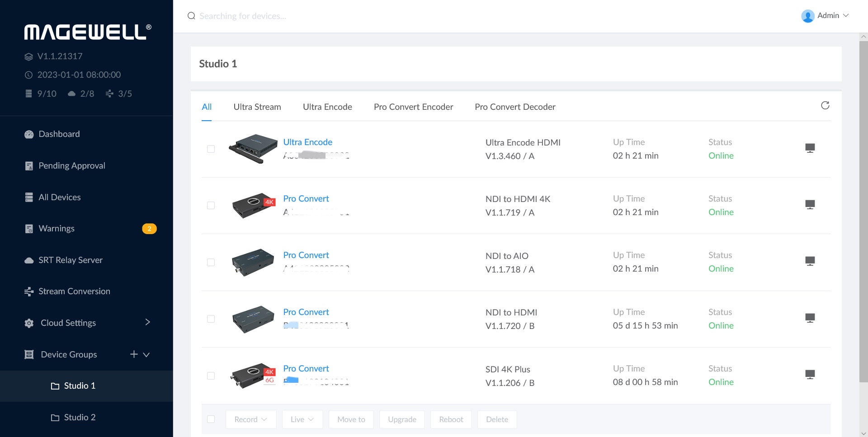Screen dimensions: 868x437
Task: Click monitor icon for SDI 4K Plus device
Action: click(810, 375)
